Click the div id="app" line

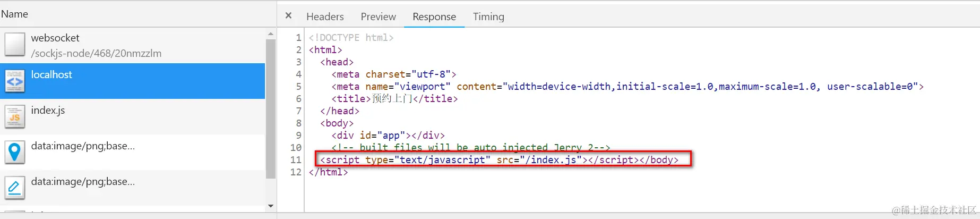[x=388, y=136]
